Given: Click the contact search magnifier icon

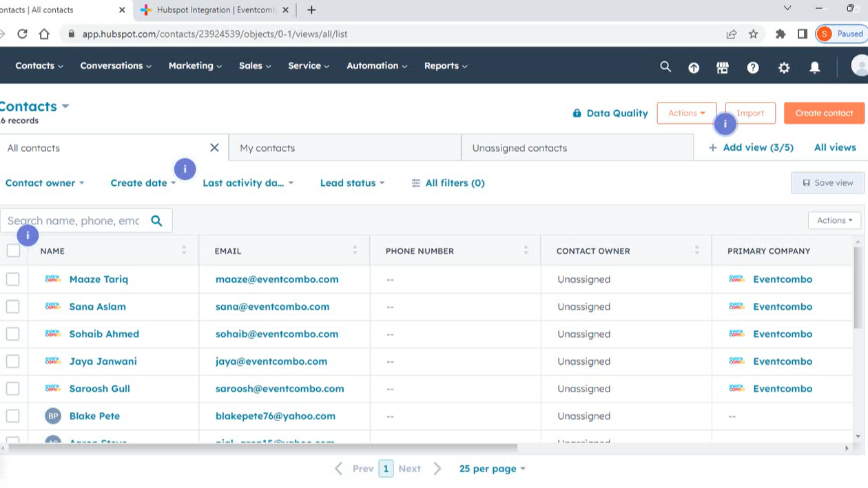Looking at the screenshot, I should pyautogui.click(x=157, y=221).
